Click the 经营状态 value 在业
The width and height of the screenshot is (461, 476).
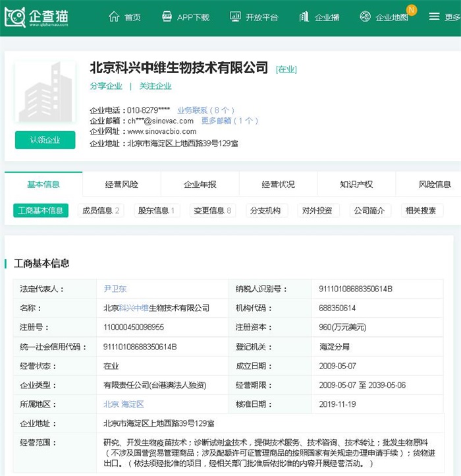(x=111, y=366)
